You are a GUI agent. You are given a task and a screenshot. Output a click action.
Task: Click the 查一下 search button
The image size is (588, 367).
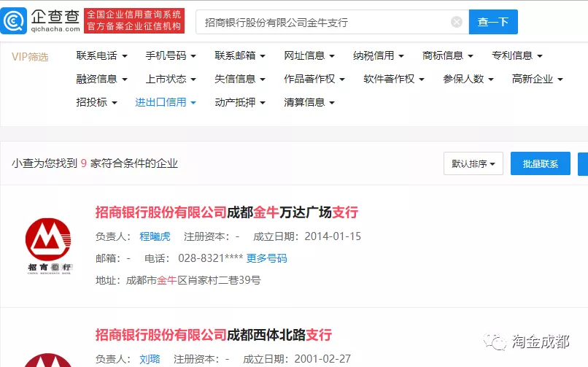tap(493, 22)
